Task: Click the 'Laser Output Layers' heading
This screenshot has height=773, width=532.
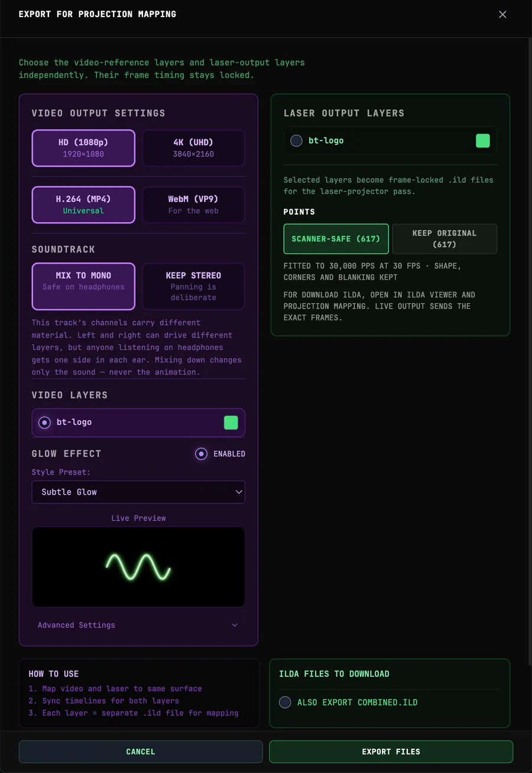Action: coord(344,113)
